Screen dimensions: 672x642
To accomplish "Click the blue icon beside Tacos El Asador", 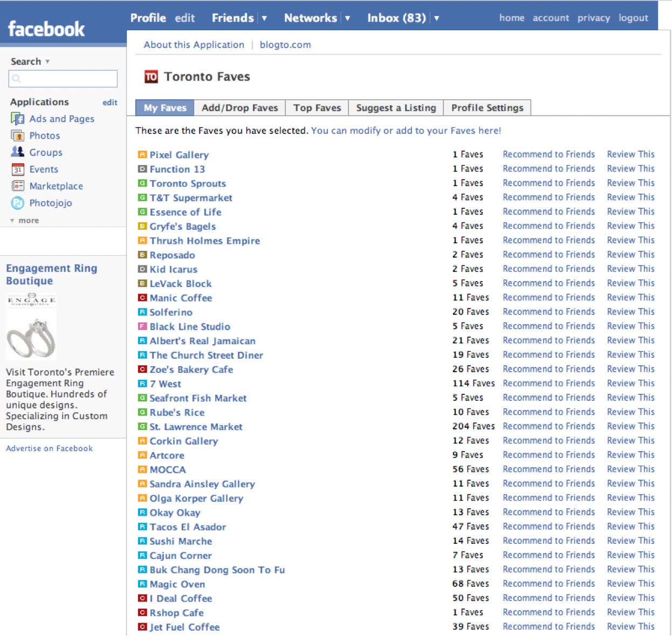I will point(142,527).
